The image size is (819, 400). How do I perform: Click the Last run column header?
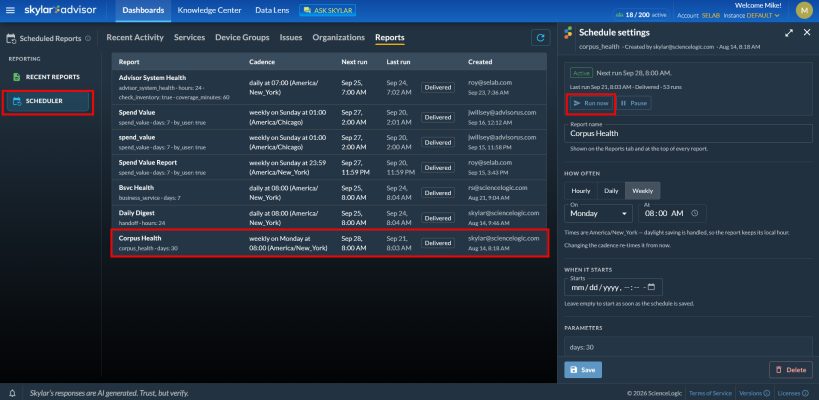pos(398,62)
